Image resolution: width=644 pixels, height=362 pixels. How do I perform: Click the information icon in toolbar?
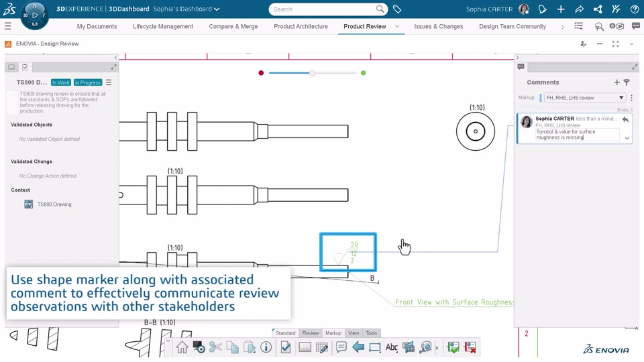(266, 347)
